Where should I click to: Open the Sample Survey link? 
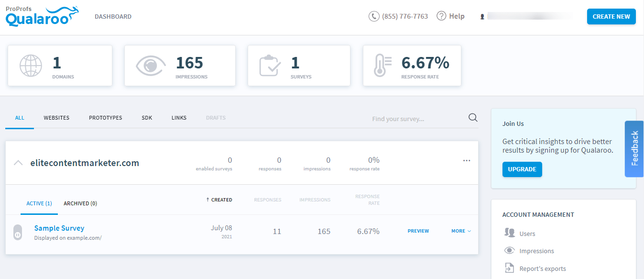(x=59, y=228)
